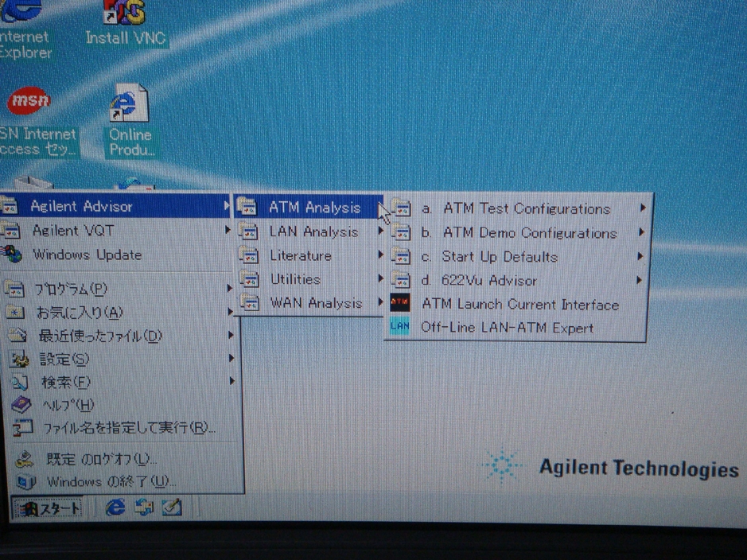Click folder icon next to Agilent VQT
This screenshot has width=747, height=560.
(10, 231)
